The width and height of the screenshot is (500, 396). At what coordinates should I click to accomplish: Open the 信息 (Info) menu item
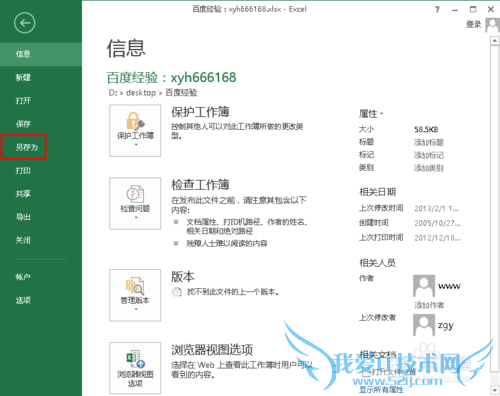coord(41,54)
